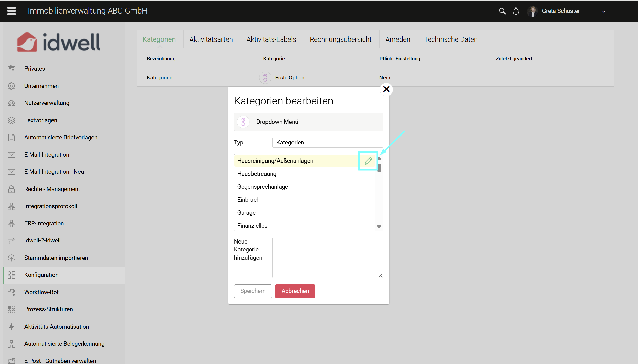
Task: Focus the Neue Kategorie hinzufügen textarea
Action: (327, 258)
